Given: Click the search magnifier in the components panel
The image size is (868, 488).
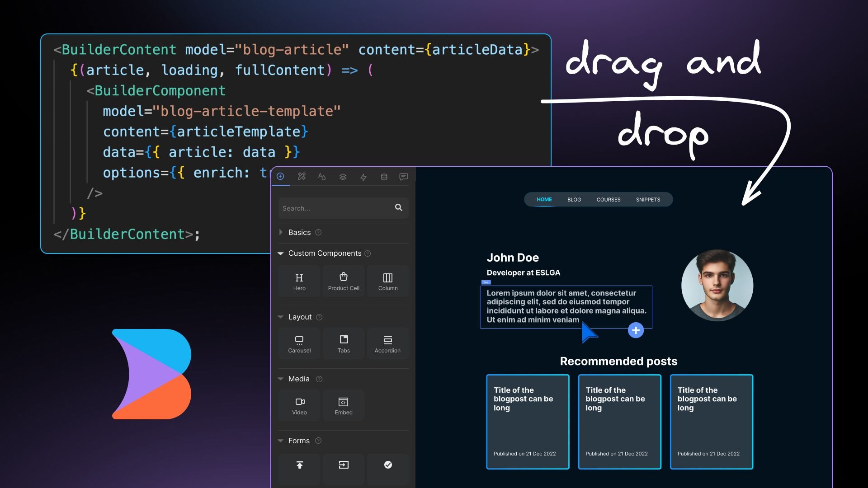Looking at the screenshot, I should tap(398, 207).
